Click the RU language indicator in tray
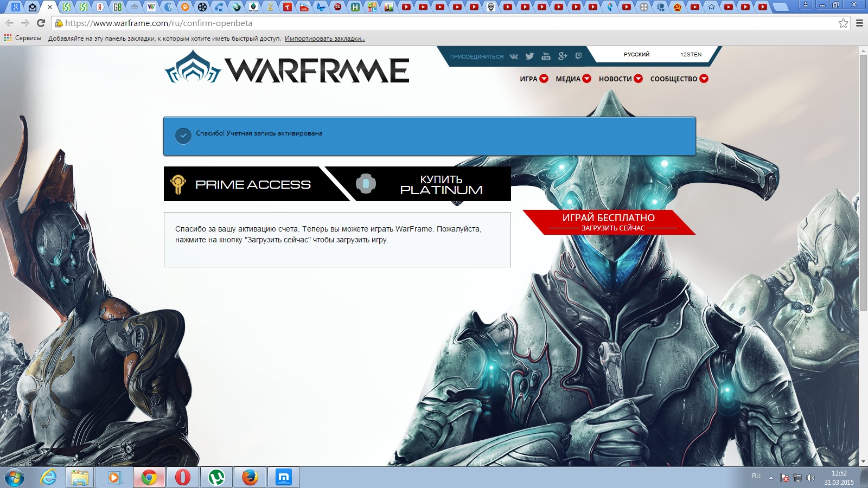Viewport: 868px width, 488px height. [x=756, y=476]
